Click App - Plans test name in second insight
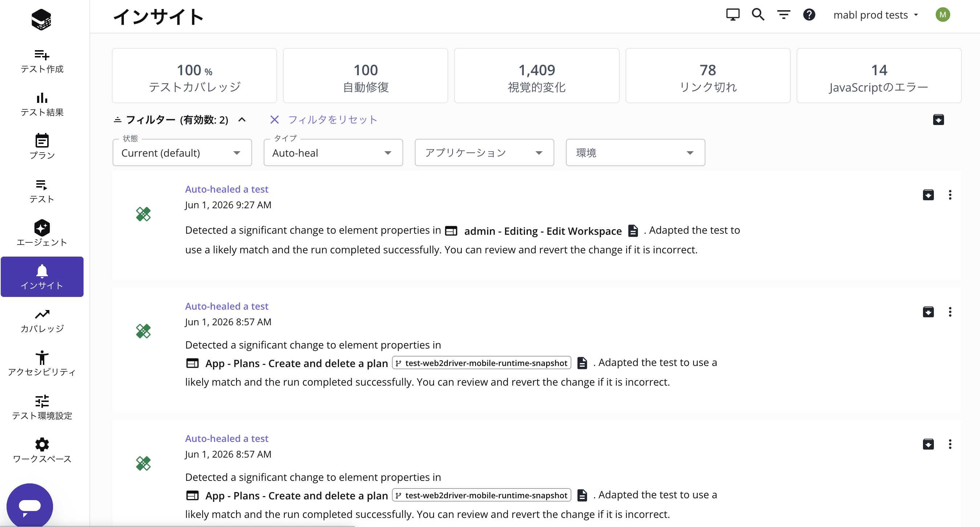This screenshot has width=980, height=527. 296,363
